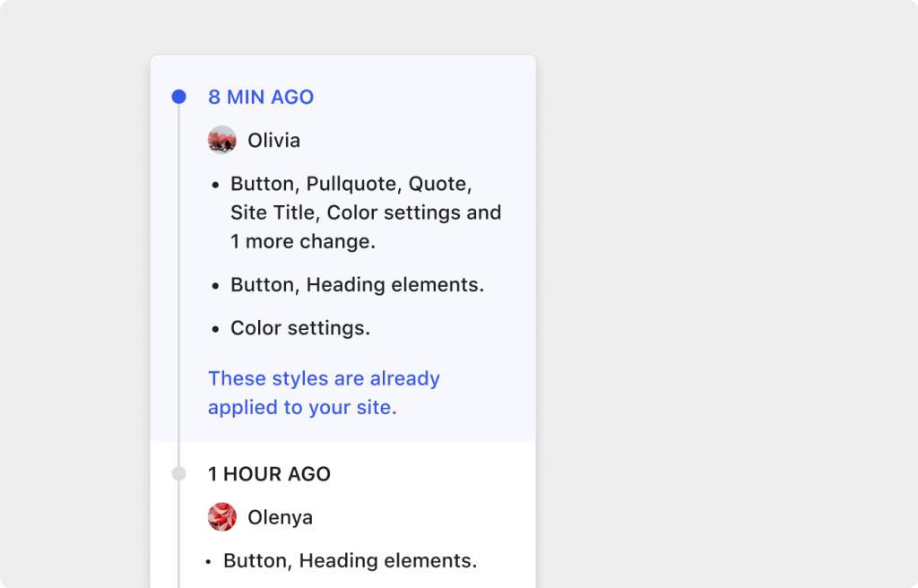The width and height of the screenshot is (918, 588).
Task: Click Olenya's avatar icon
Action: [x=222, y=517]
